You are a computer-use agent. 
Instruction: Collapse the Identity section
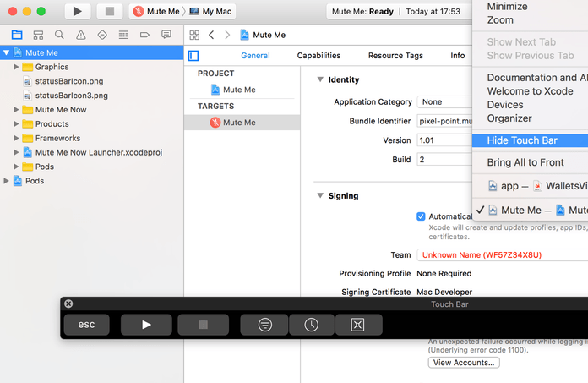pos(320,79)
